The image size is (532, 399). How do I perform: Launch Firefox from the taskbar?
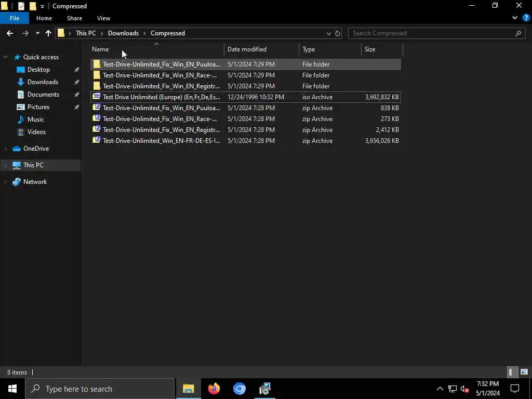tap(214, 389)
